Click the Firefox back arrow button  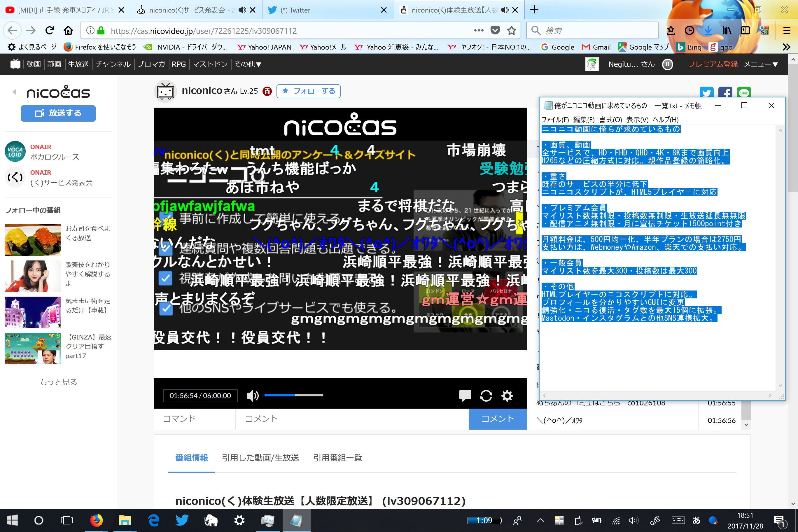point(12,31)
